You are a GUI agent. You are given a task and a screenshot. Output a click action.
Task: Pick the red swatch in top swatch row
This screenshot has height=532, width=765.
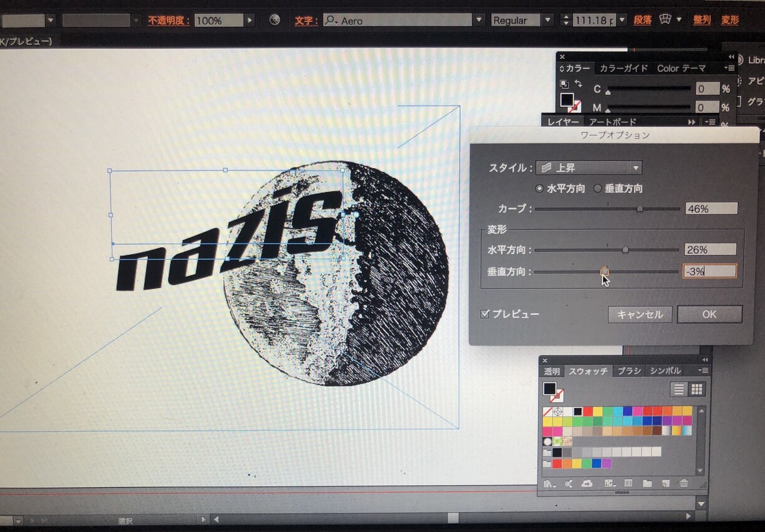click(588, 412)
